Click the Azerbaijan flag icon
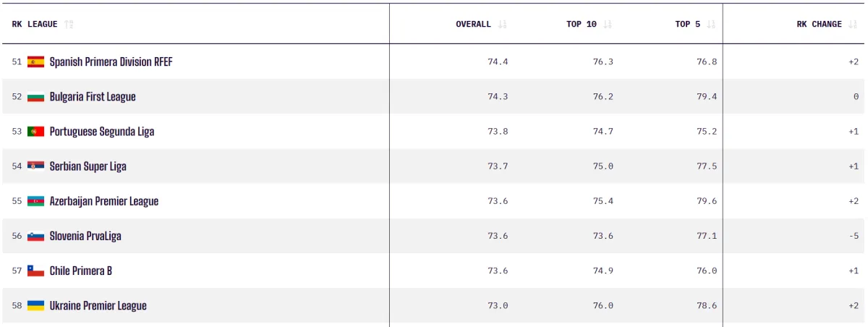 (36, 201)
